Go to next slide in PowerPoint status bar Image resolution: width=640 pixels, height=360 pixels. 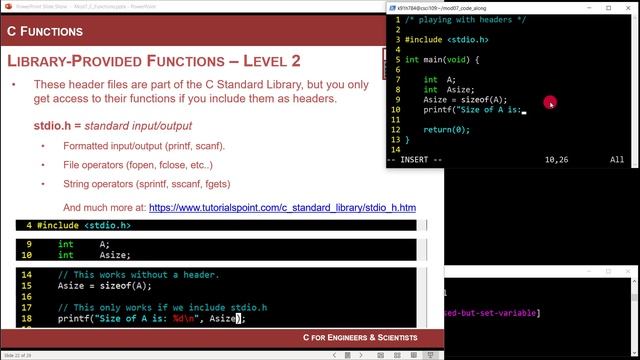361,356
